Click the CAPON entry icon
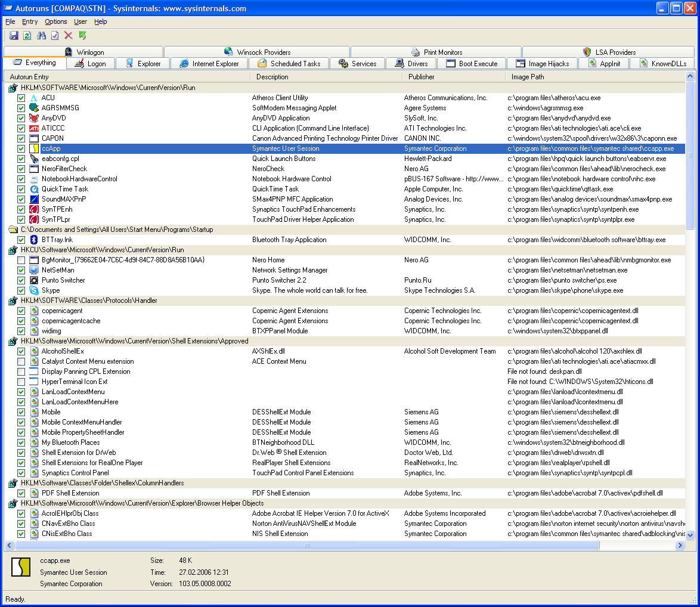The image size is (700, 607). click(x=34, y=138)
